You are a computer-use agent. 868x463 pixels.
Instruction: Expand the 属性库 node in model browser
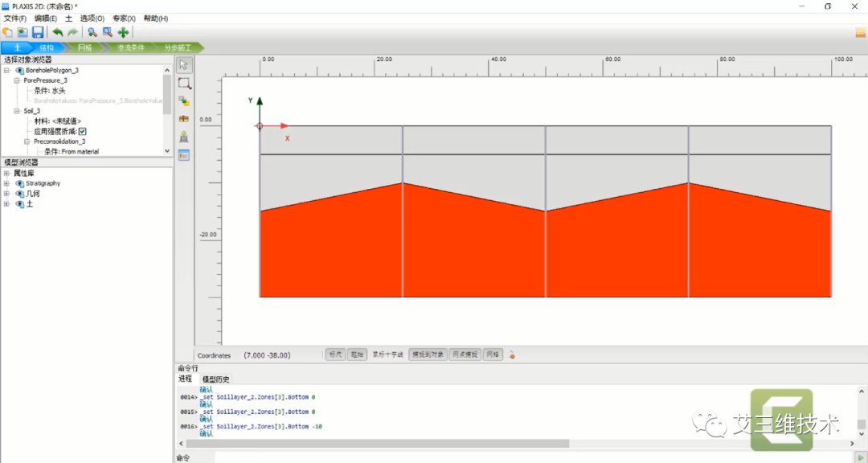[7, 173]
